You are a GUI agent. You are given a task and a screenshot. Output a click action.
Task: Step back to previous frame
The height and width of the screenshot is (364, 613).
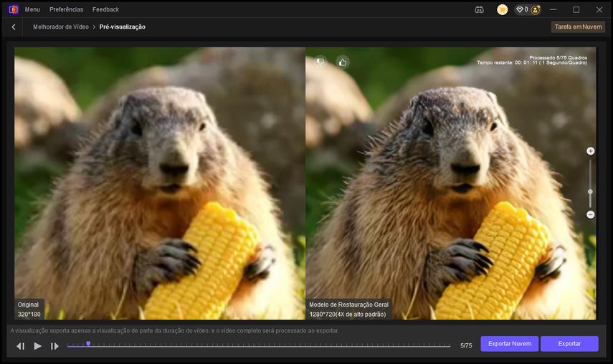(x=20, y=346)
